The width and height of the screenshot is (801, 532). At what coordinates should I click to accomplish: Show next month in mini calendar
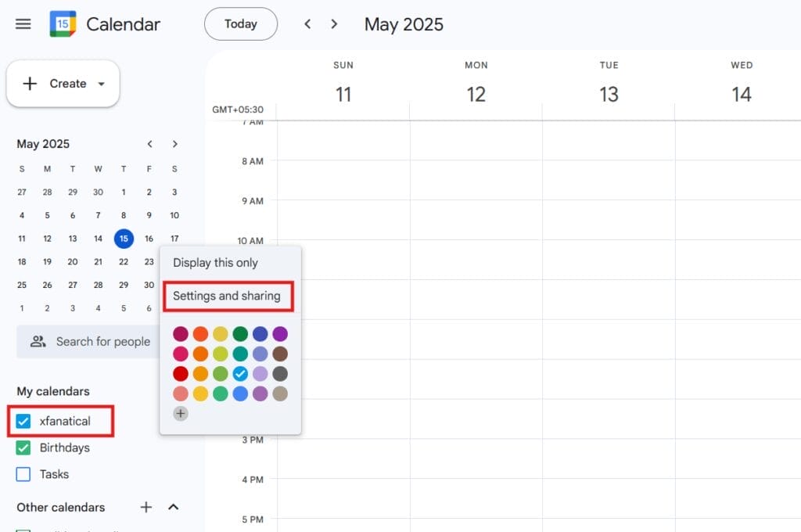[174, 144]
